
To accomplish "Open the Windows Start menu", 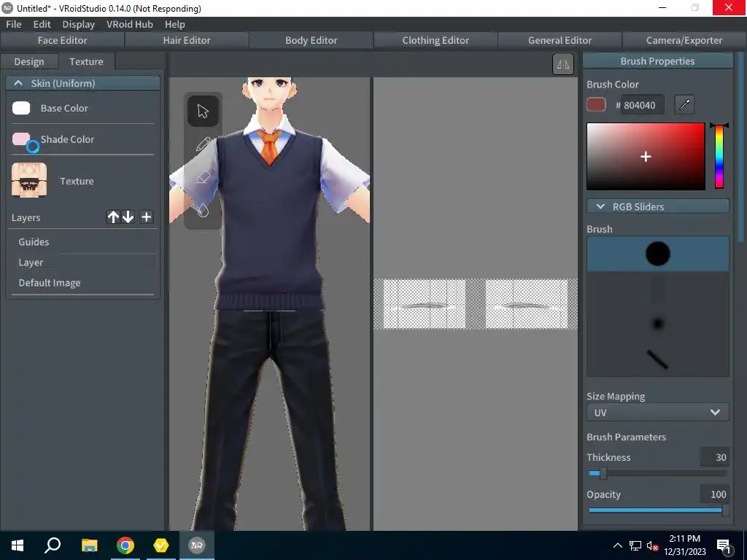I will (18, 545).
